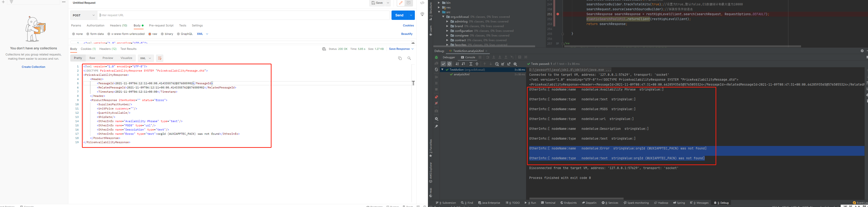Click the red breakpoint on line 251
The image size is (868, 207).
click(558, 14)
